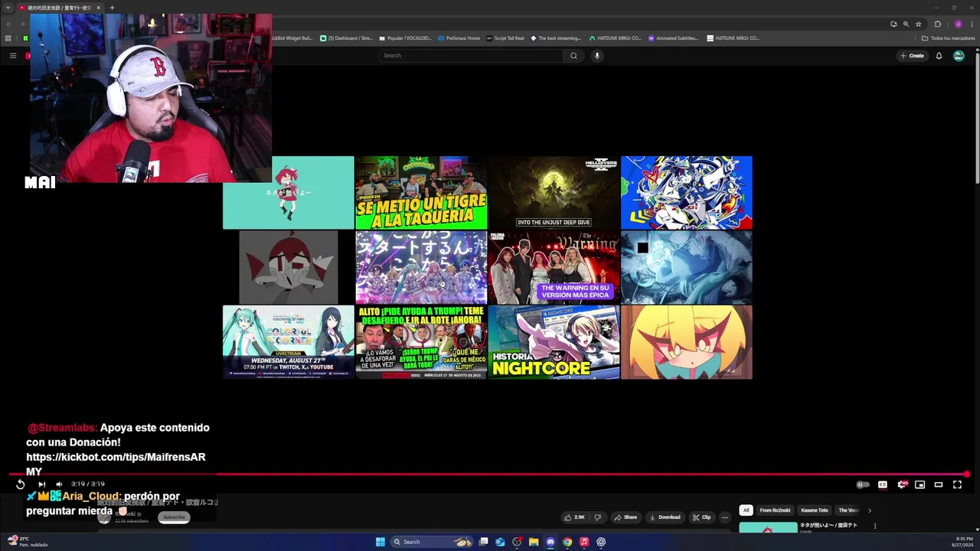Open the weather widget 21°C
Viewport: 980px width, 551px height.
coord(28,542)
